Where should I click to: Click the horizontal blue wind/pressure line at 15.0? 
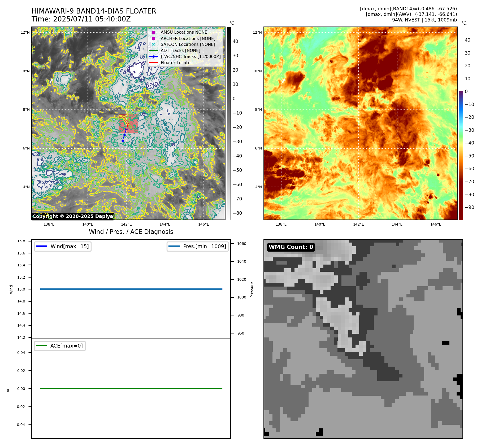click(131, 289)
